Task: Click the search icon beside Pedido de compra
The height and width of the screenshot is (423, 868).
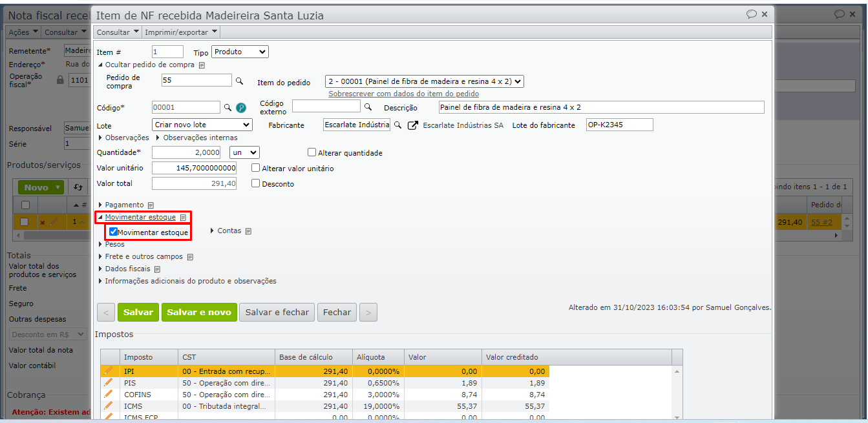Action: tap(239, 81)
